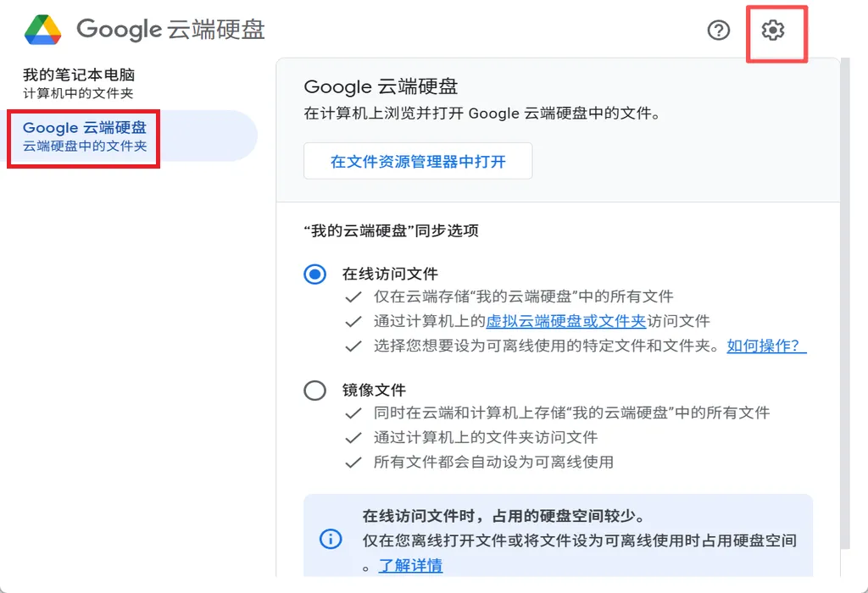Click the 在线访问文件时，占用的硬盘空间较少 notice text
Viewport: 868px width, 593px height.
click(504, 516)
